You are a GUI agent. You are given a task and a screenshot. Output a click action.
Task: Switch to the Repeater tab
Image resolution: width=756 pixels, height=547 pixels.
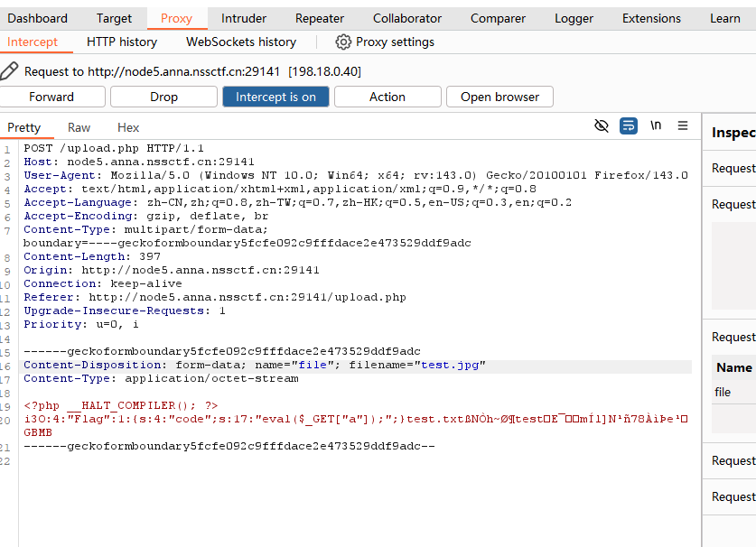coord(320,18)
